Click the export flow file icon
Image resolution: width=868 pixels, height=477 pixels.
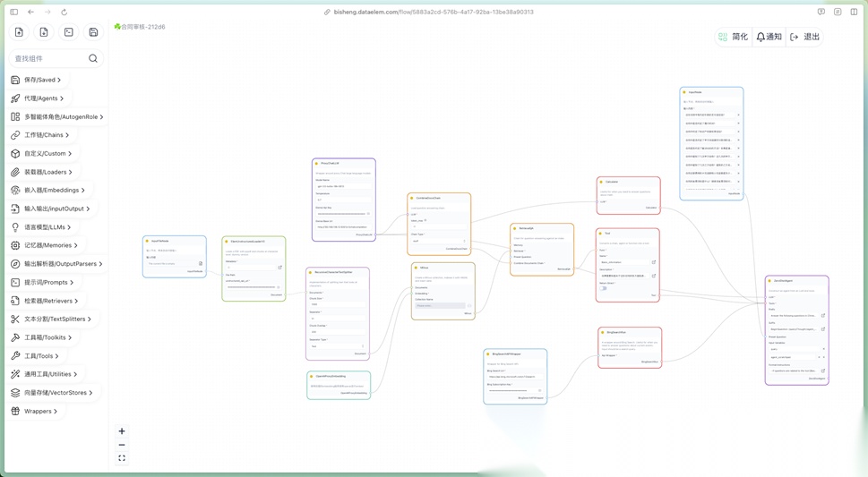tap(44, 32)
